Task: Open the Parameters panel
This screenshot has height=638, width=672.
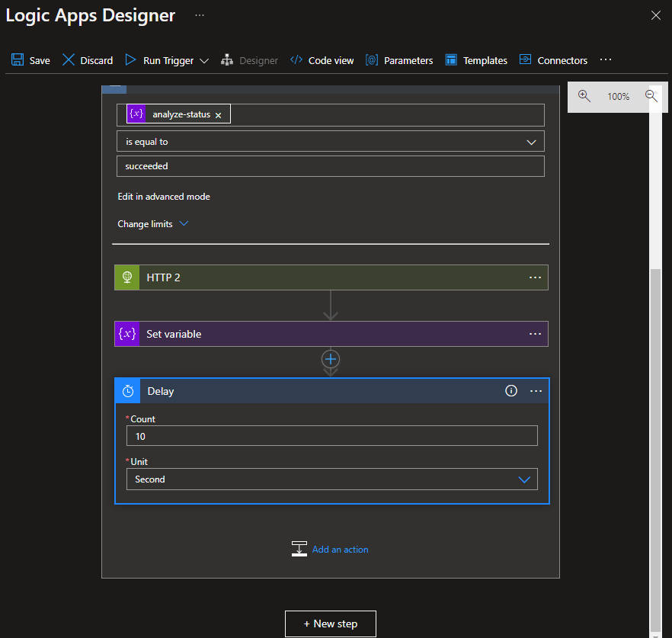Action: coord(399,60)
